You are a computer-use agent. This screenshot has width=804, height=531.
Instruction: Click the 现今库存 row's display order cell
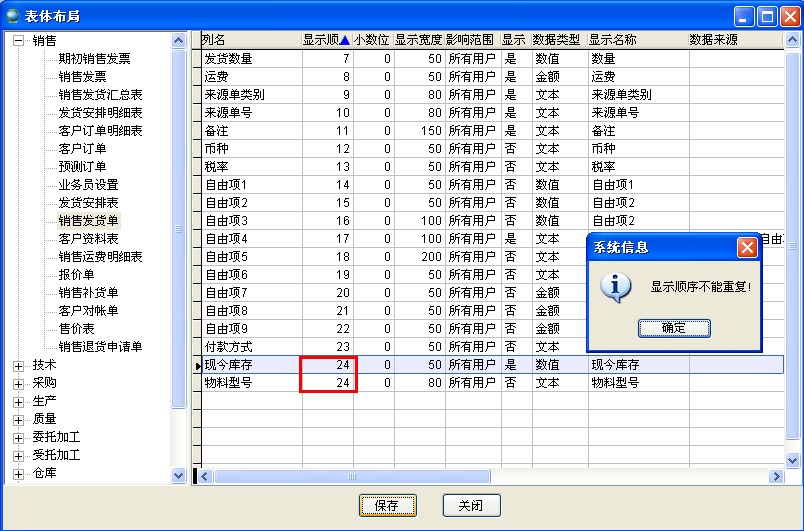click(328, 365)
